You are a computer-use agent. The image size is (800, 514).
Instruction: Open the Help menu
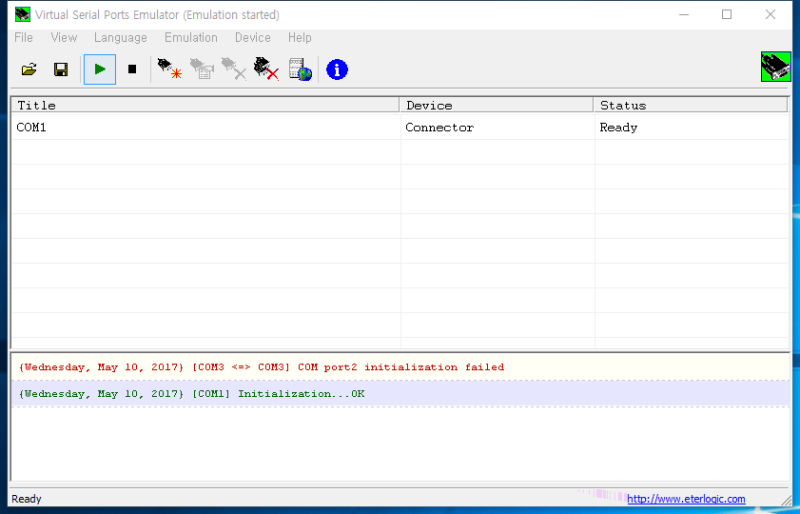(299, 38)
